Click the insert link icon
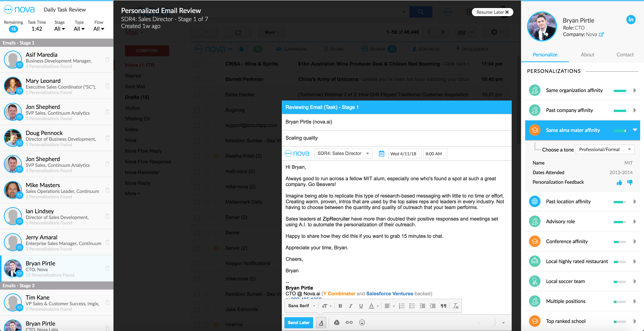Screen dimensions: 644x331 (x=349, y=323)
